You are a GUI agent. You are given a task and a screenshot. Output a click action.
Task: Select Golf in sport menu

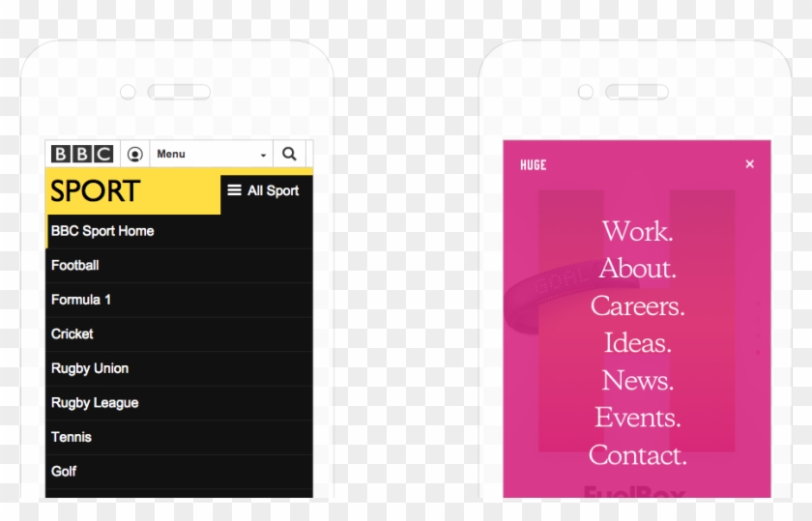tap(64, 471)
